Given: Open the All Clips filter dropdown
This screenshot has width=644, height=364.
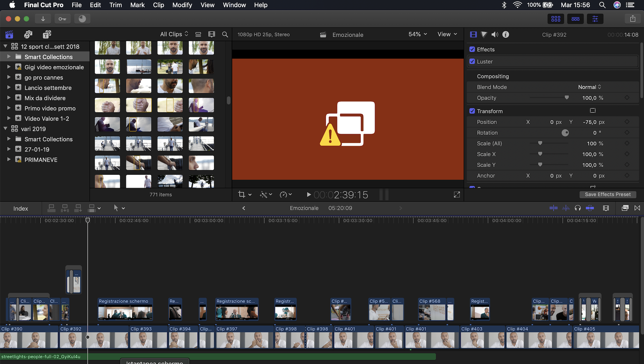Looking at the screenshot, I should tap(174, 34).
